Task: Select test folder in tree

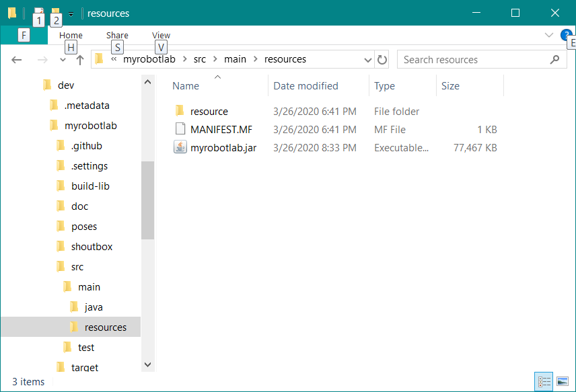Action: tap(86, 348)
